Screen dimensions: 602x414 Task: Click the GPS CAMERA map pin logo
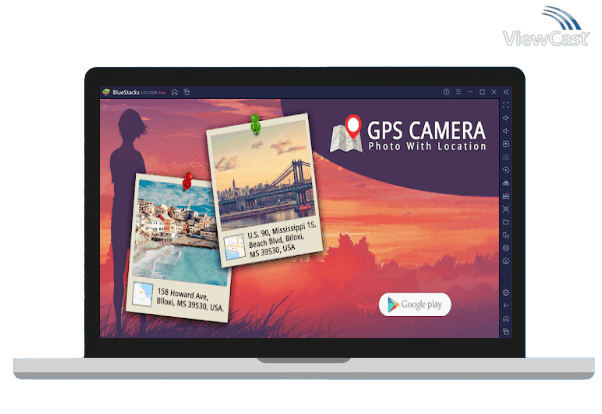pyautogui.click(x=347, y=133)
